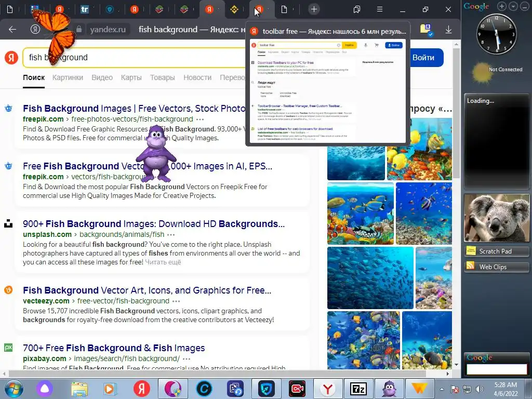Viewport: 532px width, 399px height.
Task: Open the browser hamburger menu
Action: point(380,9)
